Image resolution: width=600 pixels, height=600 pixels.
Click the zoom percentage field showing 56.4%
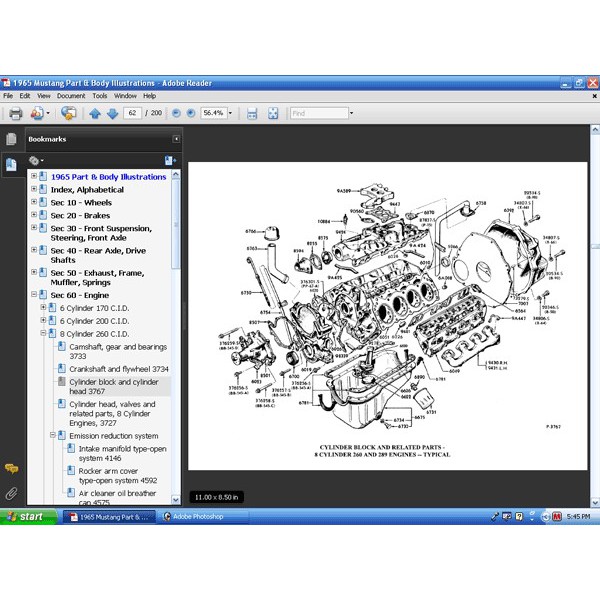coord(214,113)
